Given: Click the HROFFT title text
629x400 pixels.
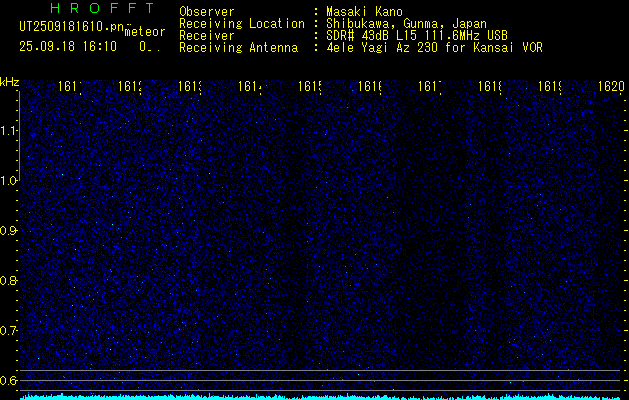Looking at the screenshot, I should point(102,8).
